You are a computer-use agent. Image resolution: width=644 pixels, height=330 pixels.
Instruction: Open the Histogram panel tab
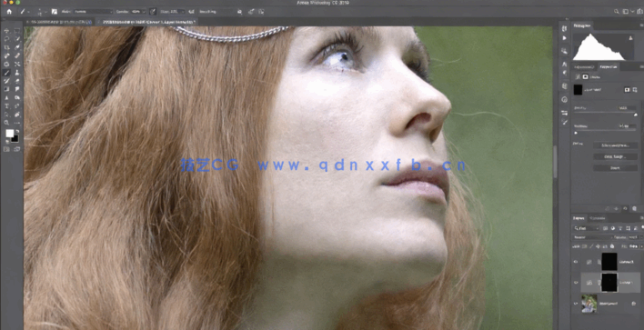pyautogui.click(x=582, y=25)
